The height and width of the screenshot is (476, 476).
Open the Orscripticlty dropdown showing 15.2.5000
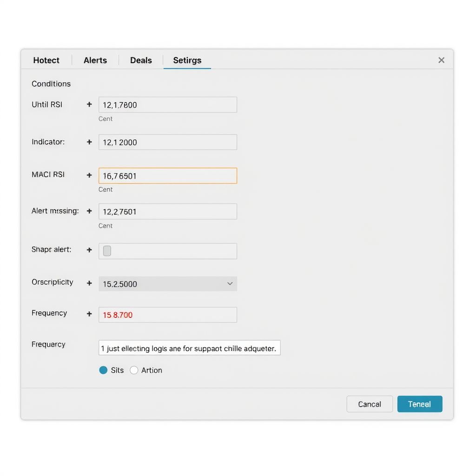tap(168, 284)
